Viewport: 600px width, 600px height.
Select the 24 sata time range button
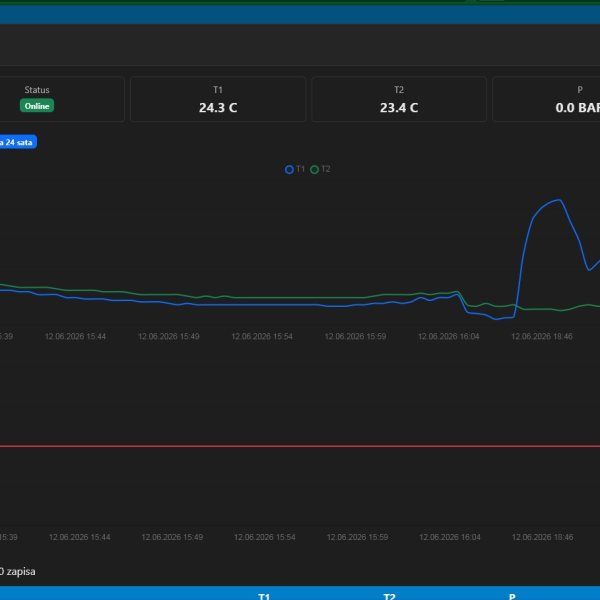[x=18, y=142]
